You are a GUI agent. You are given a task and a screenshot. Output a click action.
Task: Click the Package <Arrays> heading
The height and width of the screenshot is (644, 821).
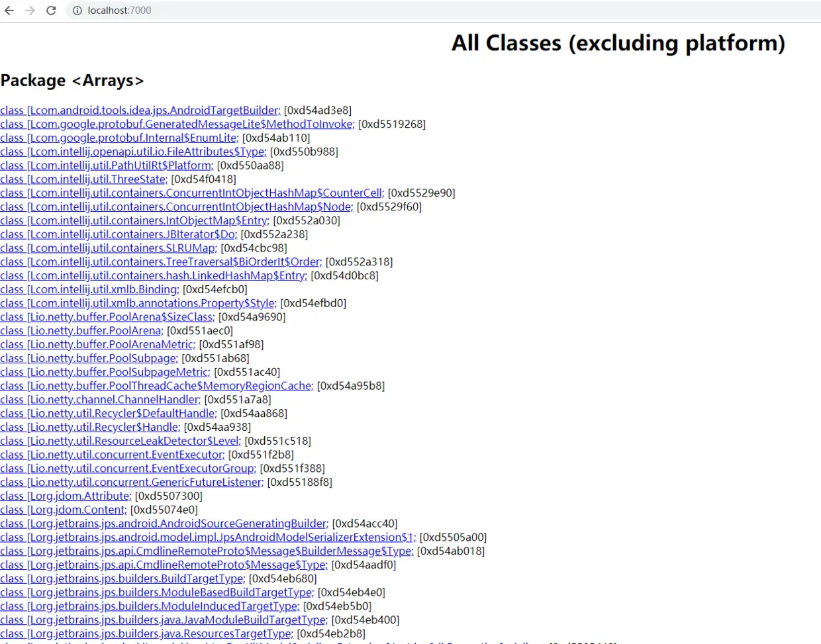click(x=72, y=81)
